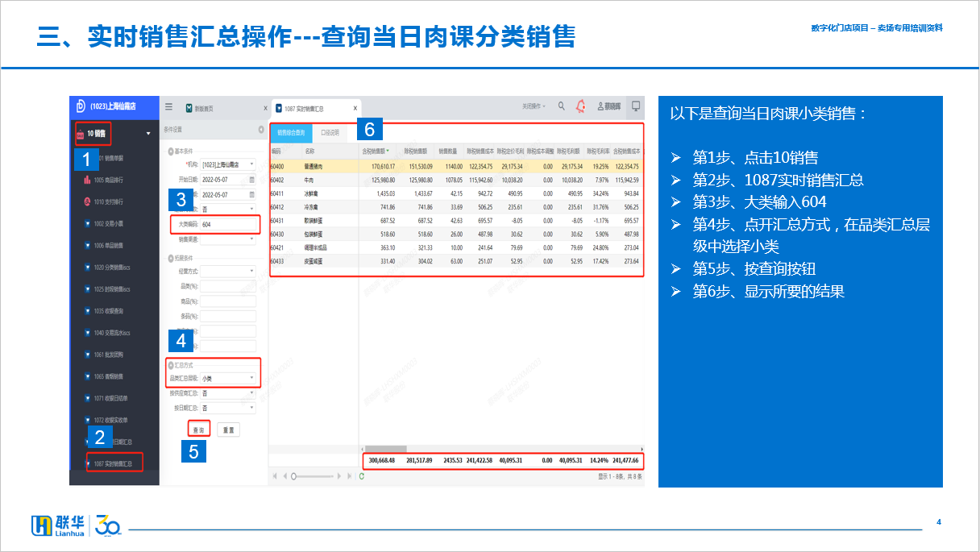Go to the previous page in pager
This screenshot has width=980, height=552.
pyautogui.click(x=284, y=476)
